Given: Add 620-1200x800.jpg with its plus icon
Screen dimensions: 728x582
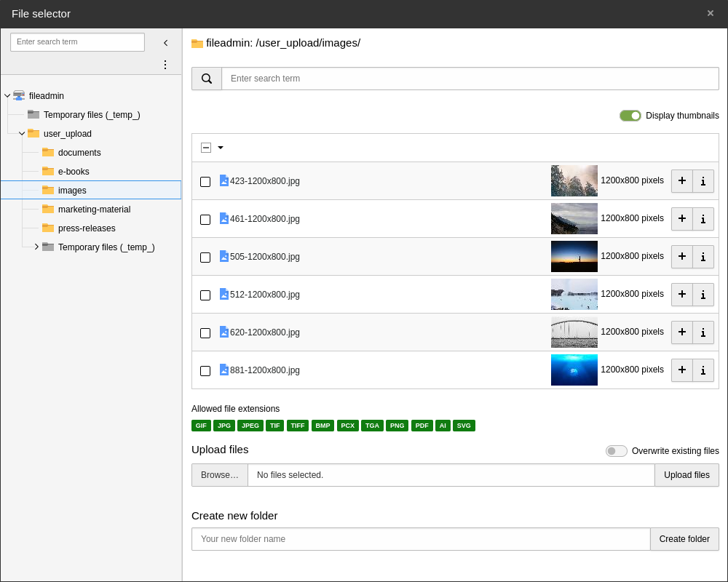Looking at the screenshot, I should coord(682,332).
